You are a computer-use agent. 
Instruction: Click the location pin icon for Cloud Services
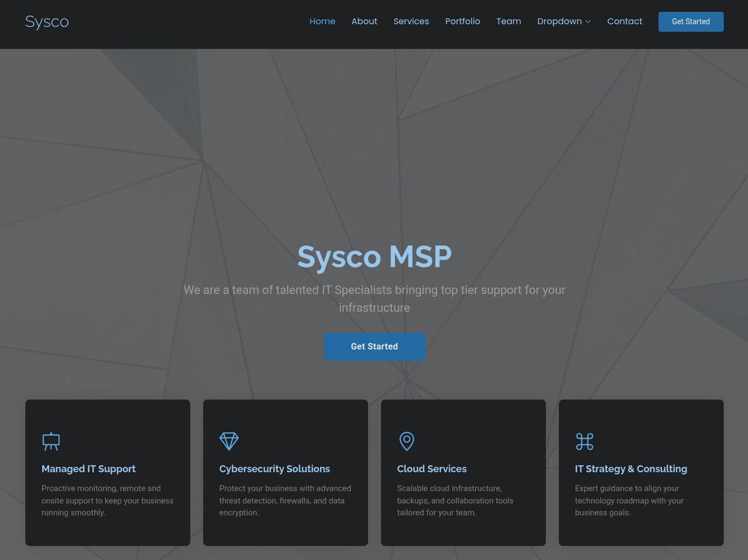point(407,442)
